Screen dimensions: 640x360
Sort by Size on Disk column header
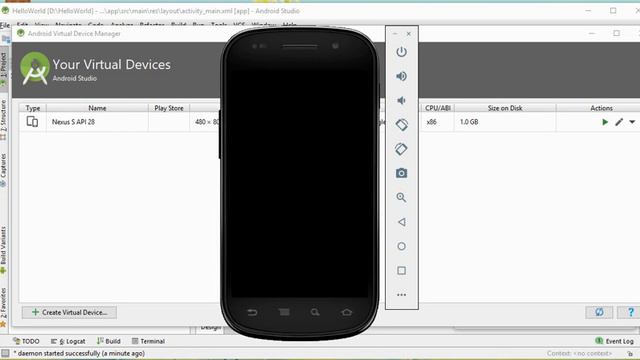pos(505,108)
